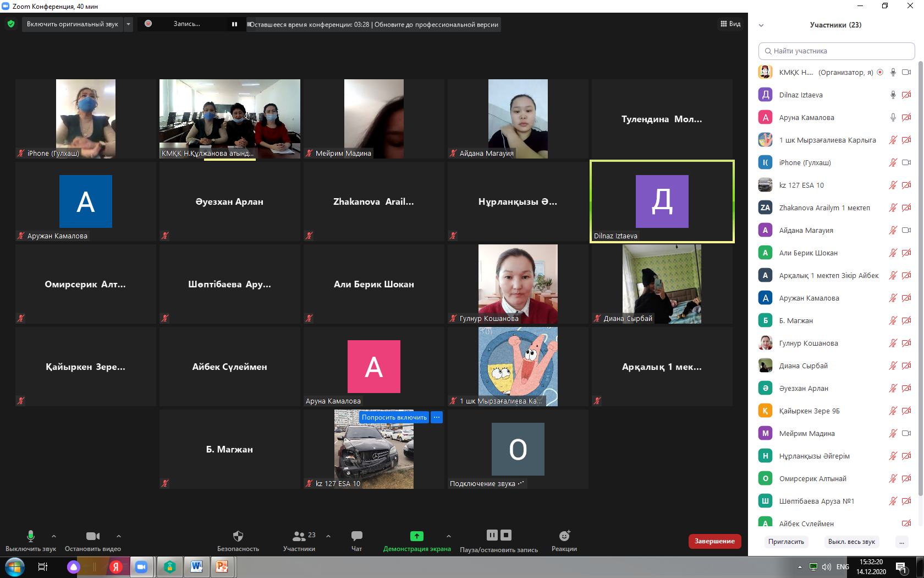Toggle pause/stop recording in the bottom toolbar

click(499, 536)
